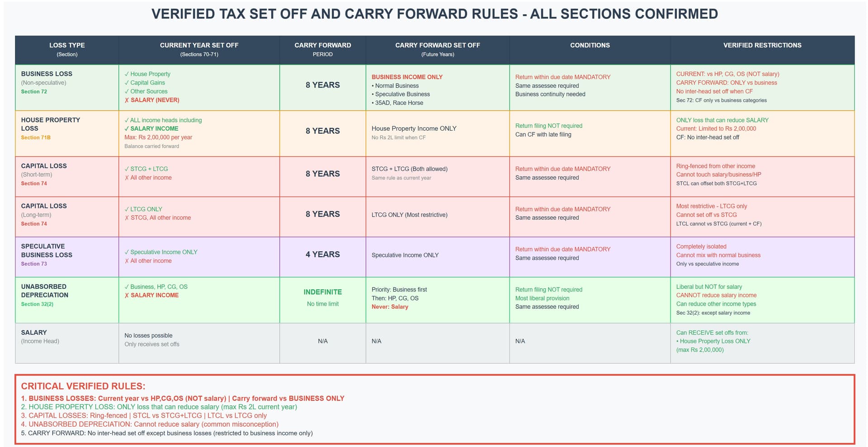
Task: Click the Section 72 label
Action: pos(34,92)
